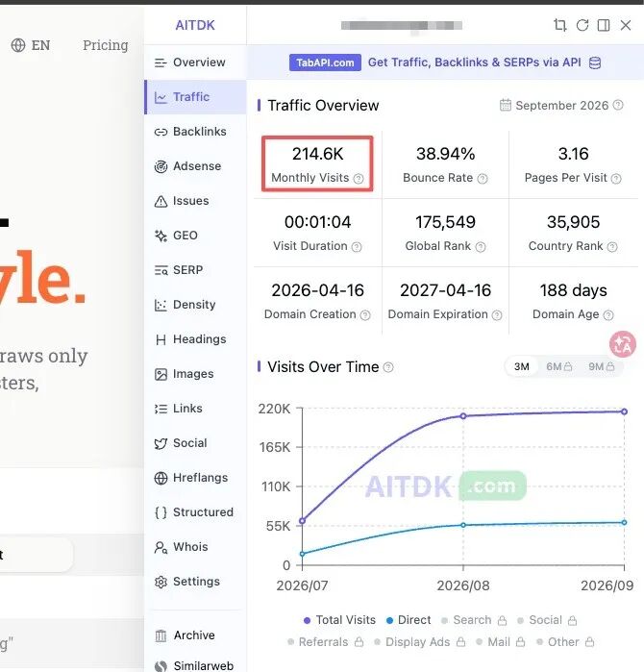Close the AITDK panel
Image resolution: width=644 pixels, height=672 pixels.
point(626,25)
